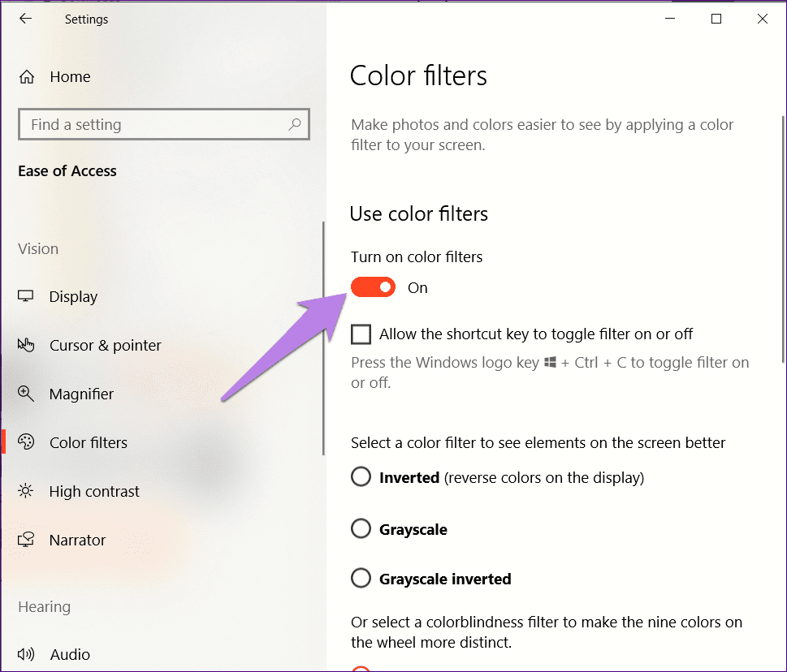Close the Settings window
The height and width of the screenshot is (672, 787).
[762, 19]
